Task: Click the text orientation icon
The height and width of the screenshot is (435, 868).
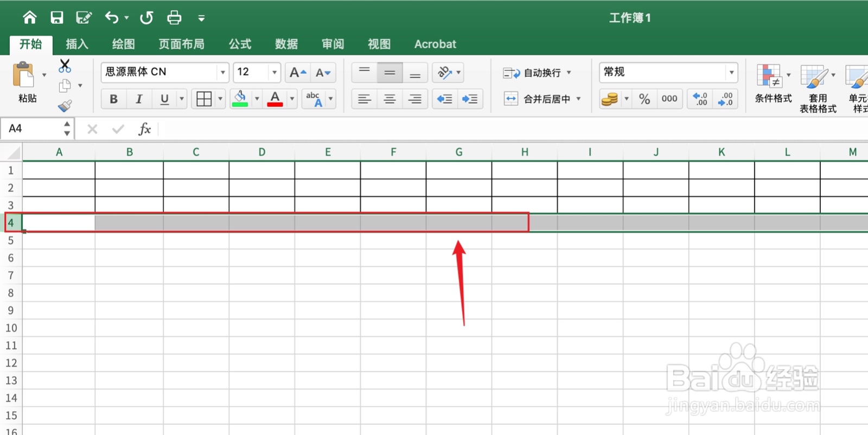Action: (445, 72)
